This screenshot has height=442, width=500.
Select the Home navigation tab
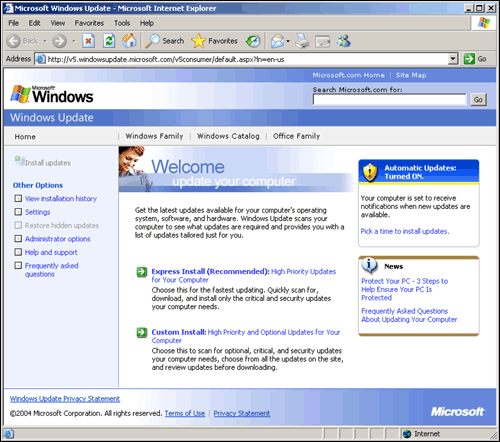point(25,137)
